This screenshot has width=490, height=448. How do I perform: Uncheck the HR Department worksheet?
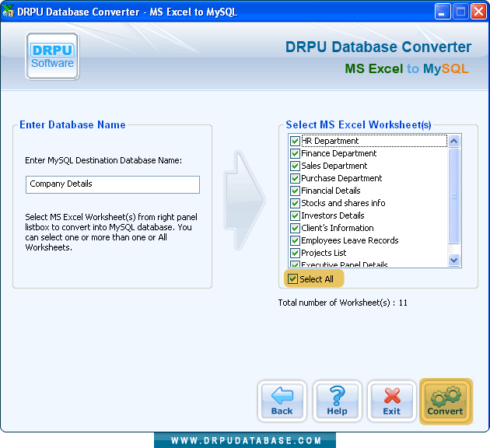pos(295,141)
